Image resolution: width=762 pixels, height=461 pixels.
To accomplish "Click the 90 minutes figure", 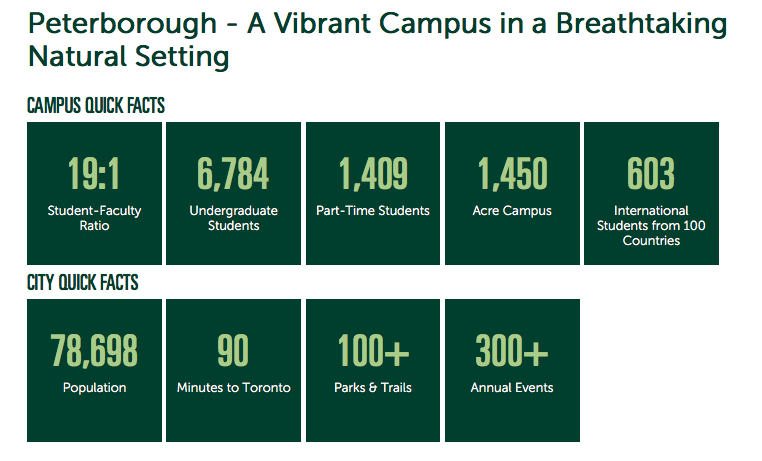I will pos(233,351).
